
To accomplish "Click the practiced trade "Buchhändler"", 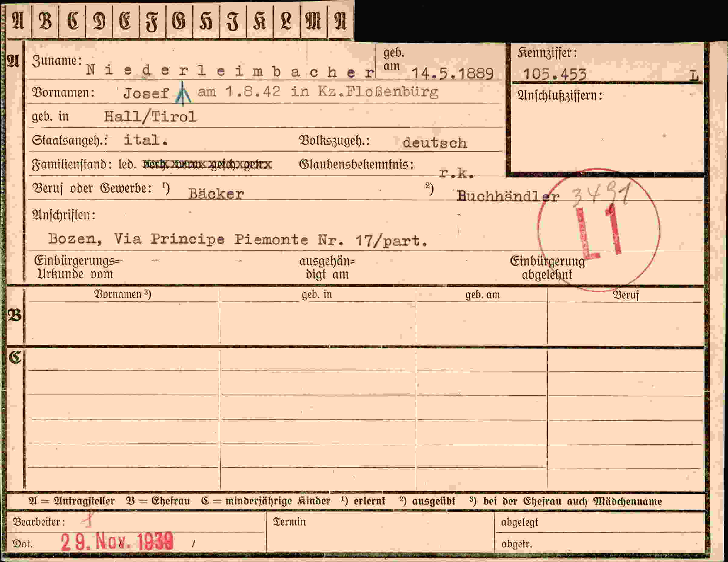I will (508, 196).
